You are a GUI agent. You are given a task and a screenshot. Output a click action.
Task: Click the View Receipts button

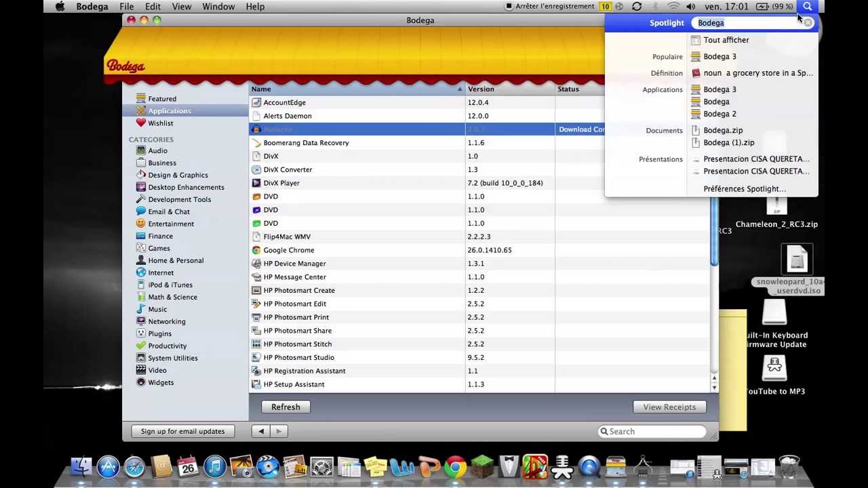coord(669,407)
